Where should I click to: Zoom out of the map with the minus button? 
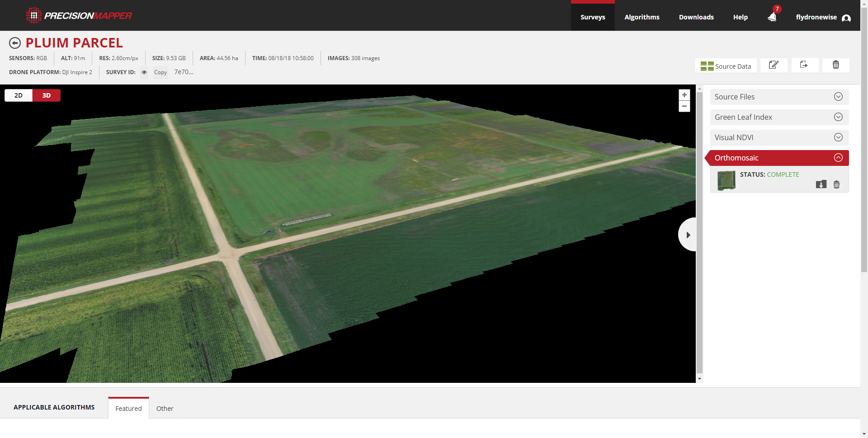pyautogui.click(x=684, y=106)
